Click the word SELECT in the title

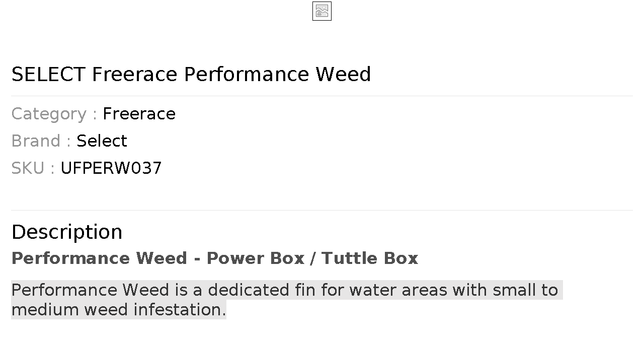[x=48, y=74]
